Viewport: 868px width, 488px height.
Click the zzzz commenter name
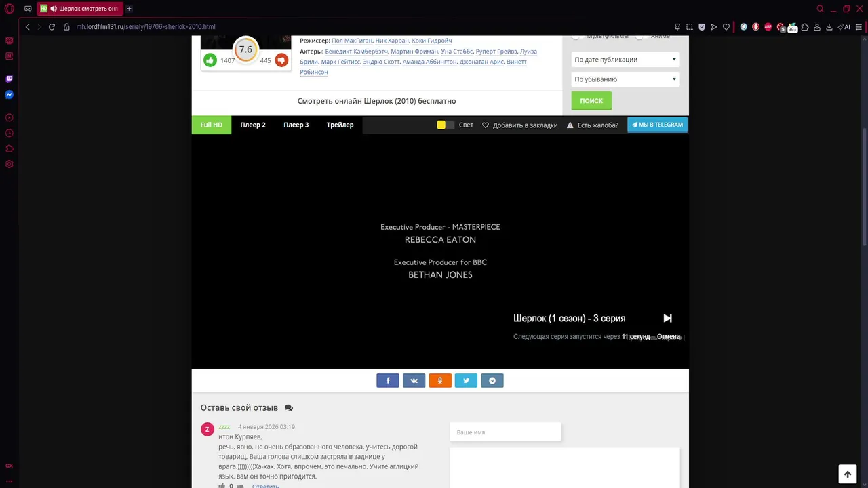[x=224, y=427]
